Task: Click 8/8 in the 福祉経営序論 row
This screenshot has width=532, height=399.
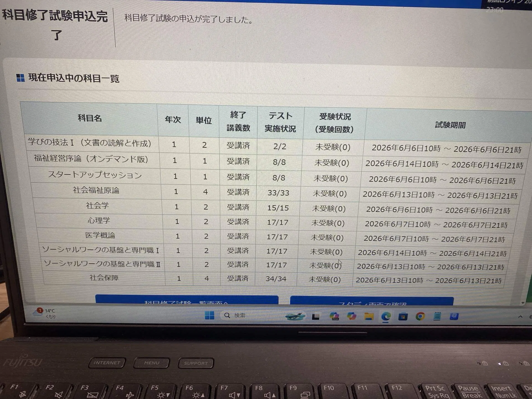Action: [x=279, y=162]
